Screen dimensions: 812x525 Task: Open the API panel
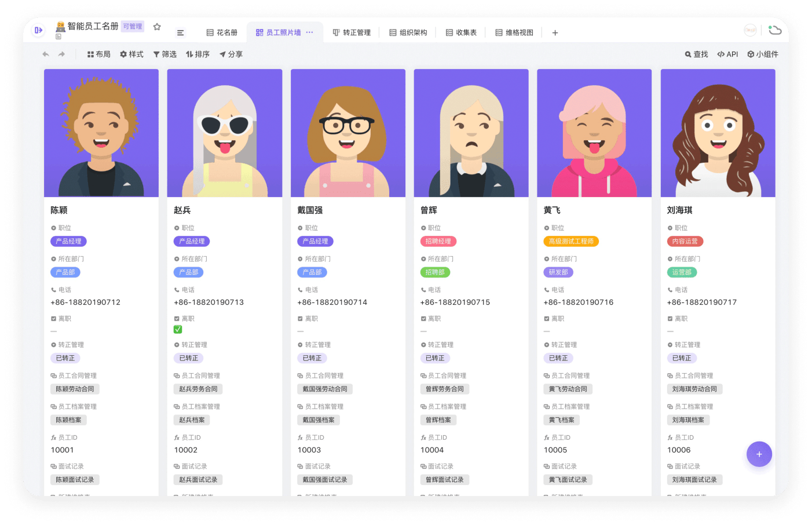point(727,54)
